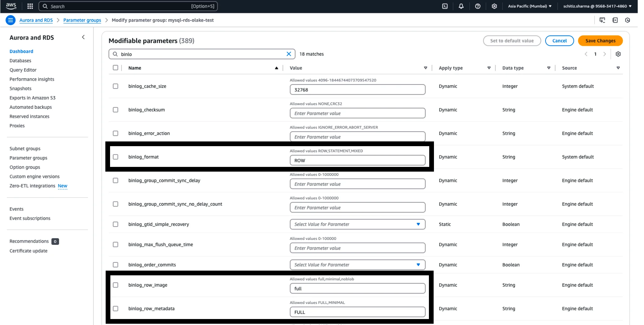
Task: Follow the Parameter groups breadcrumb link
Action: (x=82, y=20)
